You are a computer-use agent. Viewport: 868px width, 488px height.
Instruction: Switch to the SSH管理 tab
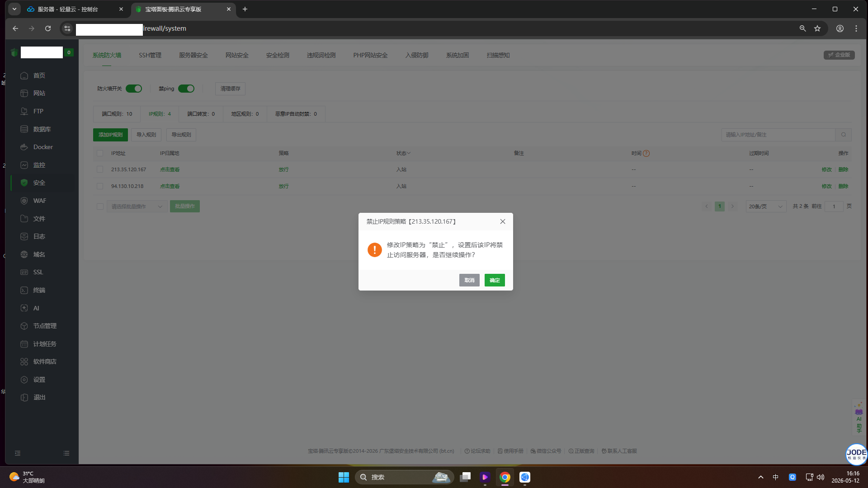coord(150,55)
